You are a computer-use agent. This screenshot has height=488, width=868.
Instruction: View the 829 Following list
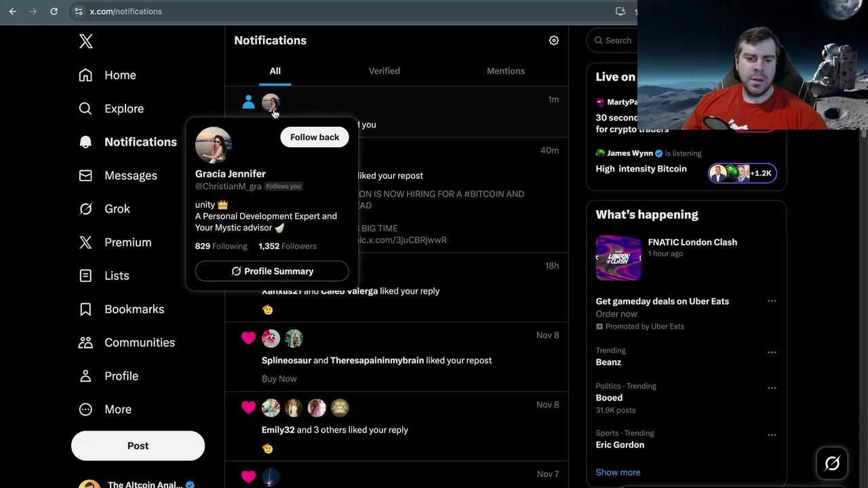[x=221, y=246]
